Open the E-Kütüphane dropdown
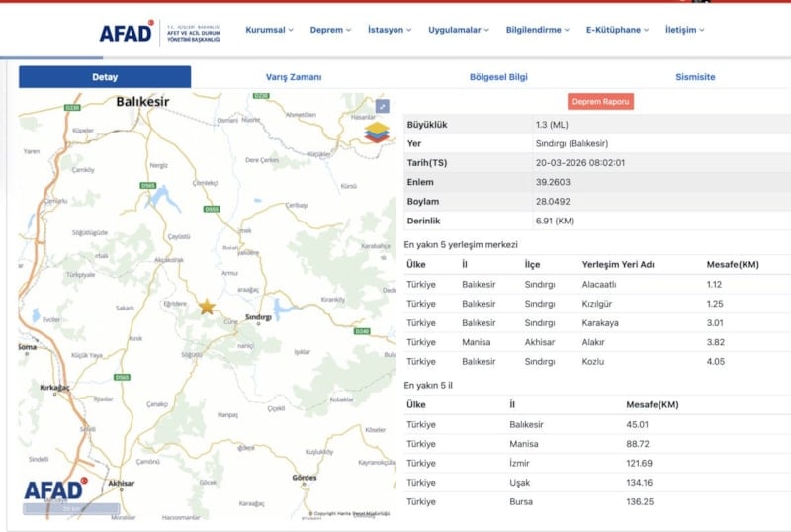The width and height of the screenshot is (791, 532). [617, 30]
